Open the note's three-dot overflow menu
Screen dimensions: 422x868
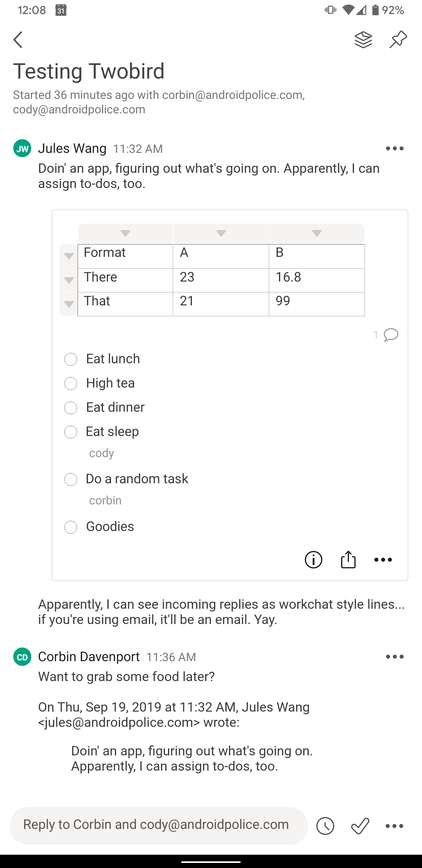383,560
